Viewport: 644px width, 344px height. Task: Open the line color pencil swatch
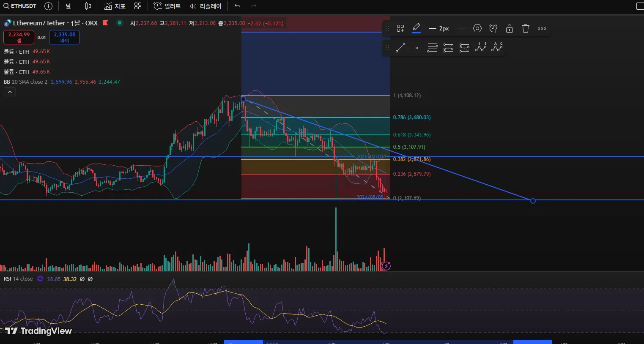[x=417, y=28]
